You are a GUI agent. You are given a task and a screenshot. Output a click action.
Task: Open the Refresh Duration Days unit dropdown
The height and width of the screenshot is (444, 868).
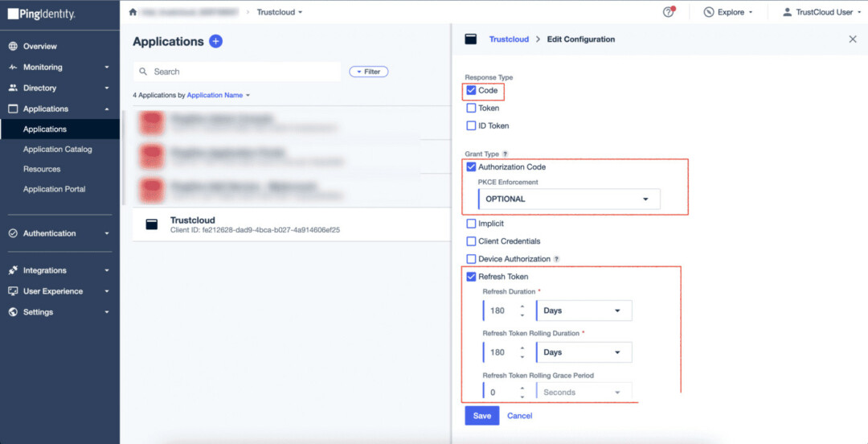click(584, 310)
